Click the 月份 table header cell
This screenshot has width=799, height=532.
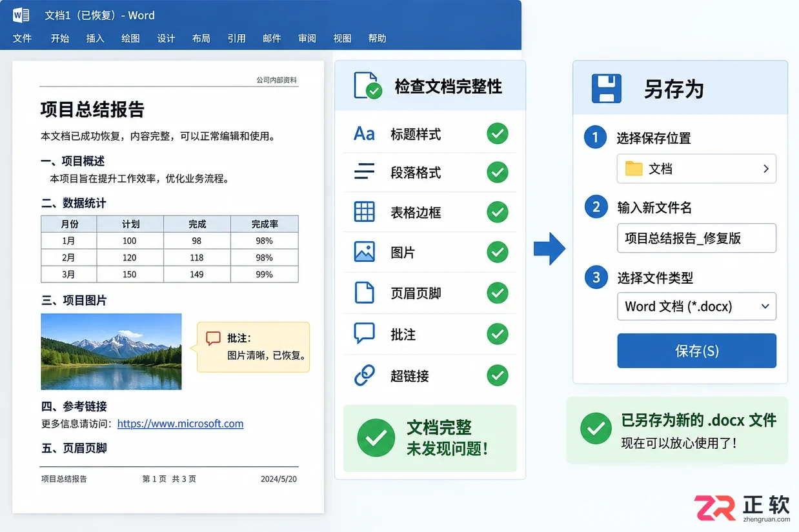click(x=69, y=224)
